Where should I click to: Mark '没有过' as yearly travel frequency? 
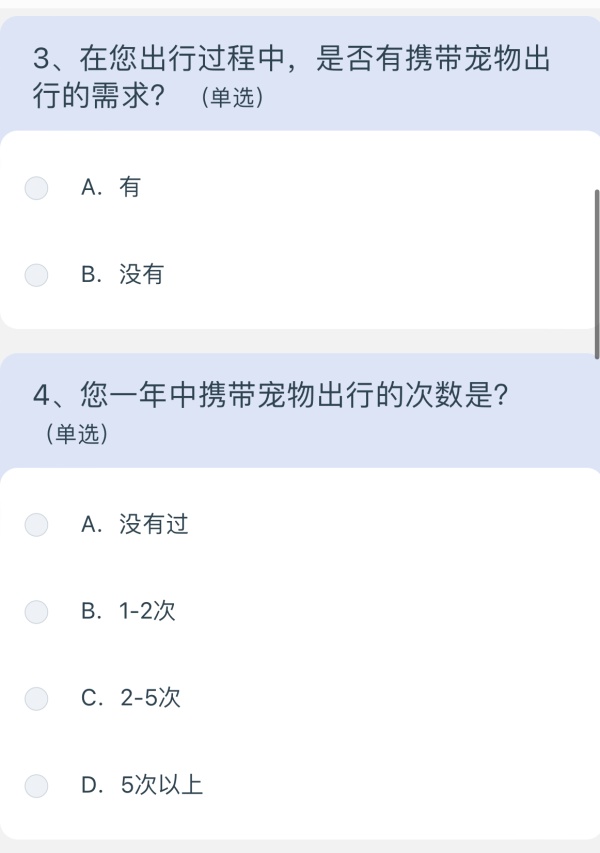coord(36,524)
